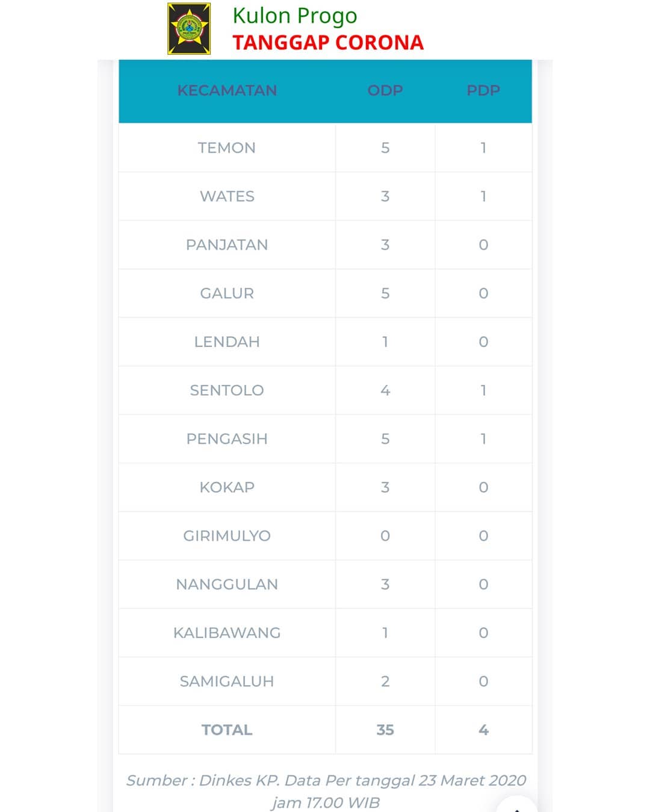The height and width of the screenshot is (812, 650).
Task: Click the SAMIGALUH row label
Action: tap(227, 681)
